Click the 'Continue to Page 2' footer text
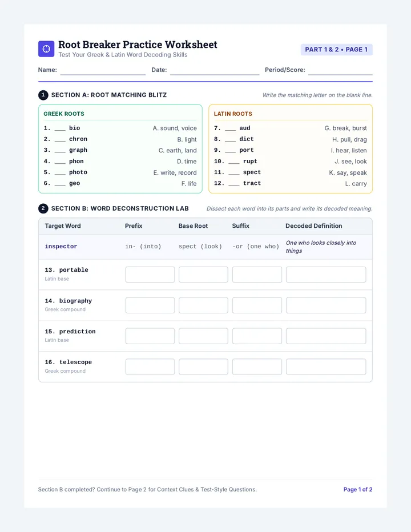Image resolution: width=411 pixels, height=532 pixels. 122,489
